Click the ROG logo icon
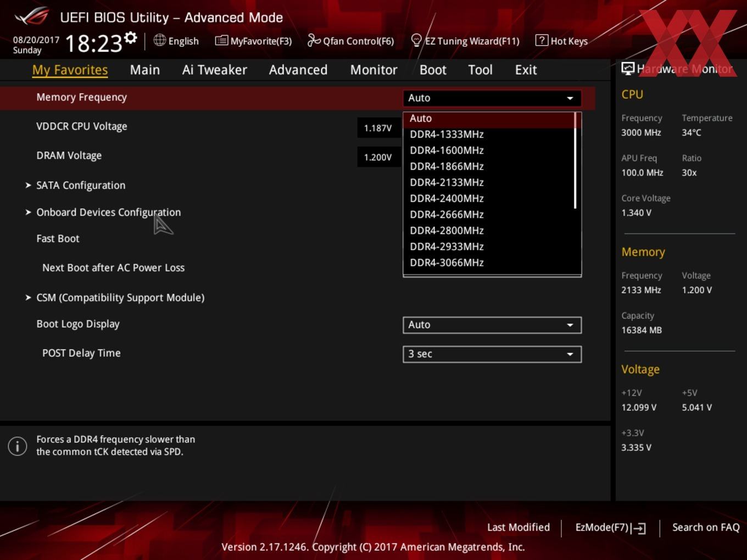 [31, 16]
